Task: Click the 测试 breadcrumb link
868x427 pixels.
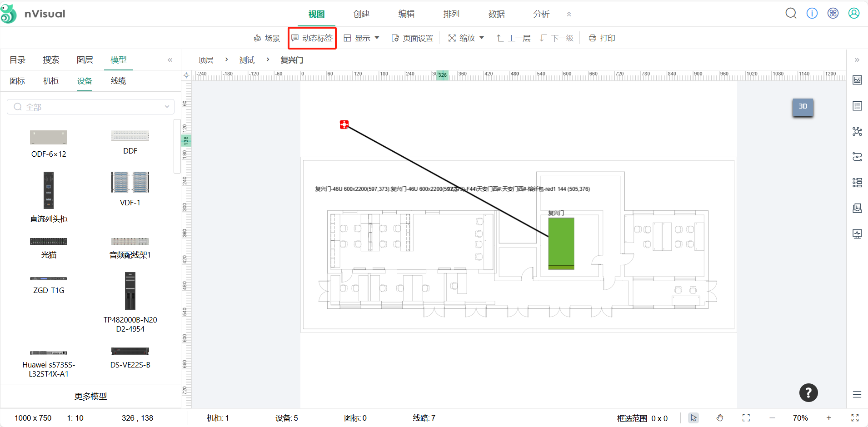Action: click(247, 60)
